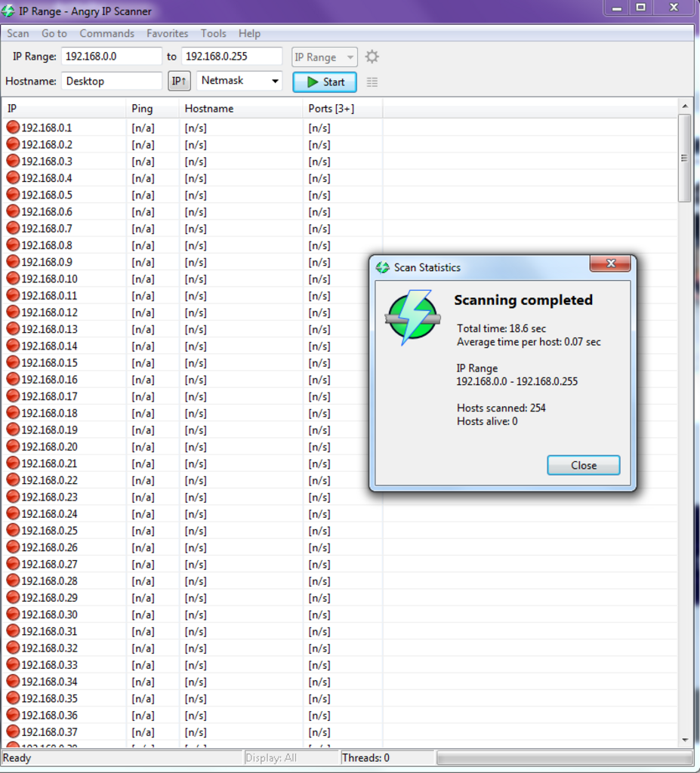This screenshot has width=700, height=773.
Task: Click the red status dot for 192.168.0.28
Action: click(x=13, y=581)
